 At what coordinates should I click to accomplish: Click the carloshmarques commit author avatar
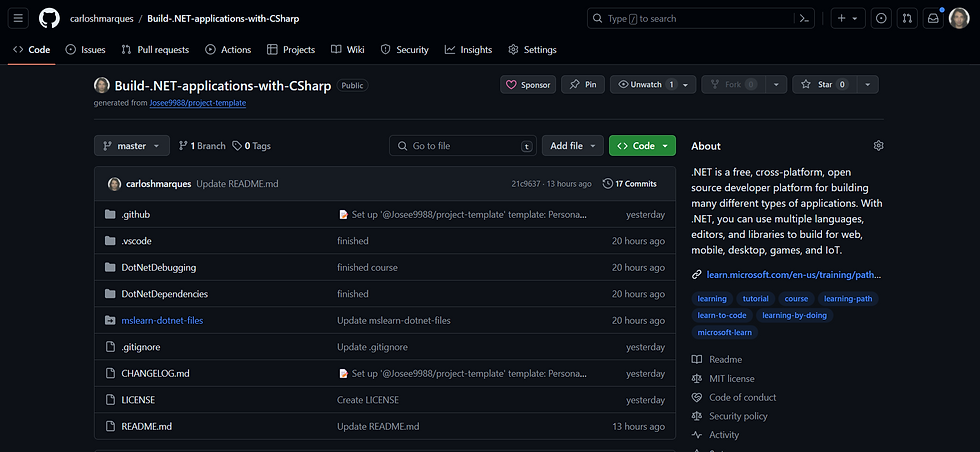point(114,184)
